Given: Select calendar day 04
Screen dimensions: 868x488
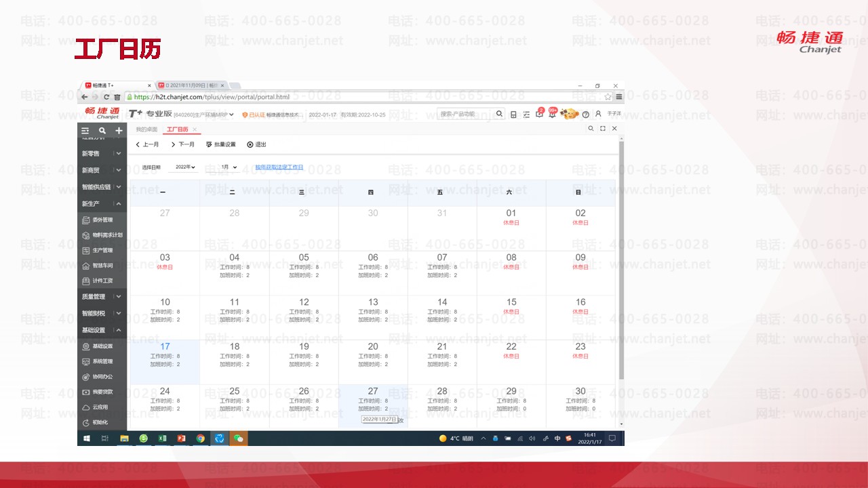Looking at the screenshot, I should (x=234, y=273).
